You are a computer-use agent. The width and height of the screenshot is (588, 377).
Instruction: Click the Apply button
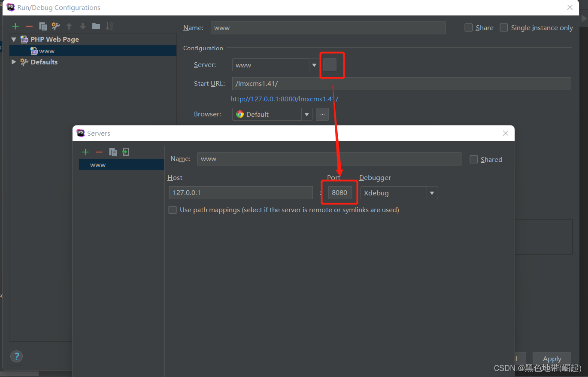[552, 359]
